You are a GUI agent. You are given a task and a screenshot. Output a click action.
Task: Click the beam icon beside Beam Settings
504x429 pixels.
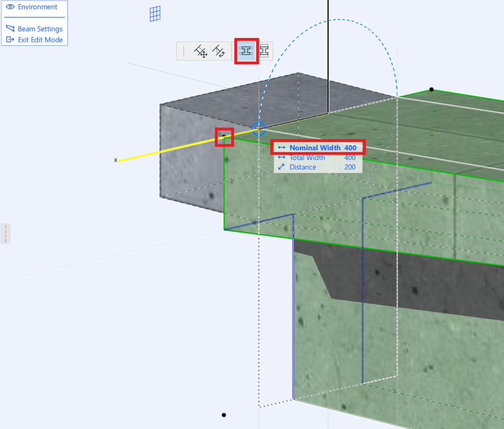10,28
